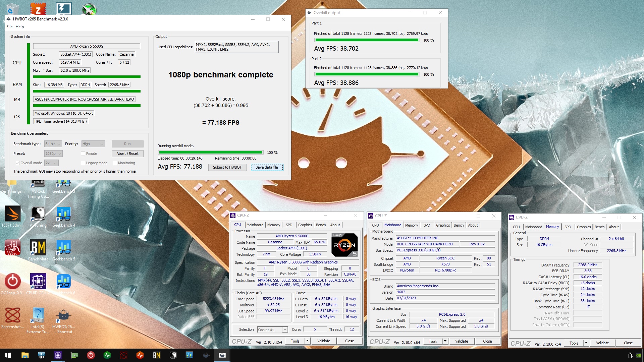Click the active HWBOT x265 taskbar icon
Image resolution: width=644 pixels, height=362 pixels.
[222, 355]
